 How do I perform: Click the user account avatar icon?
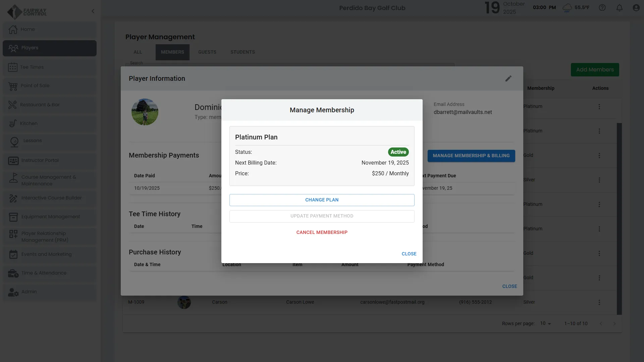636,8
